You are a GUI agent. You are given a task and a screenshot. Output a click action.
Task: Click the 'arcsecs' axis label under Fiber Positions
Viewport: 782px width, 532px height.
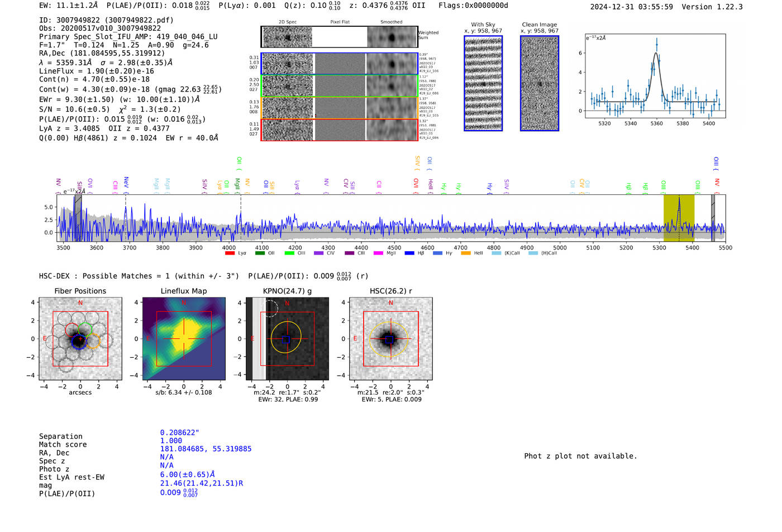(x=80, y=392)
